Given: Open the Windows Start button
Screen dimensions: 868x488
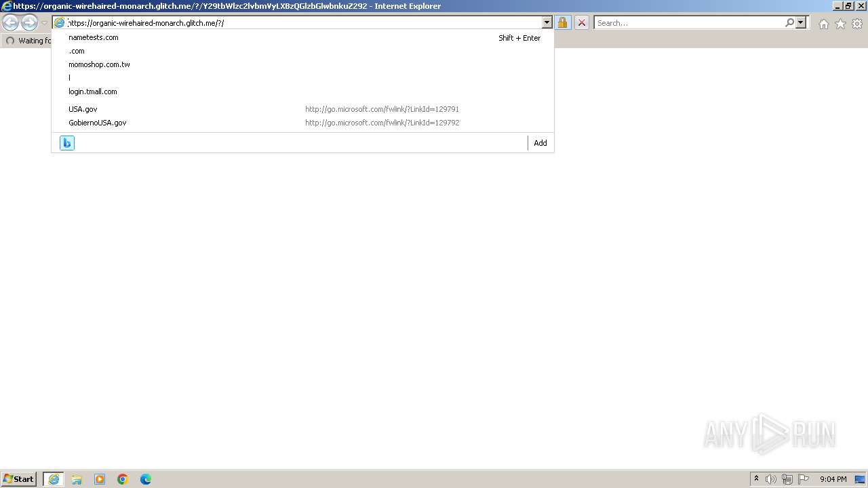Looking at the screenshot, I should [x=19, y=479].
